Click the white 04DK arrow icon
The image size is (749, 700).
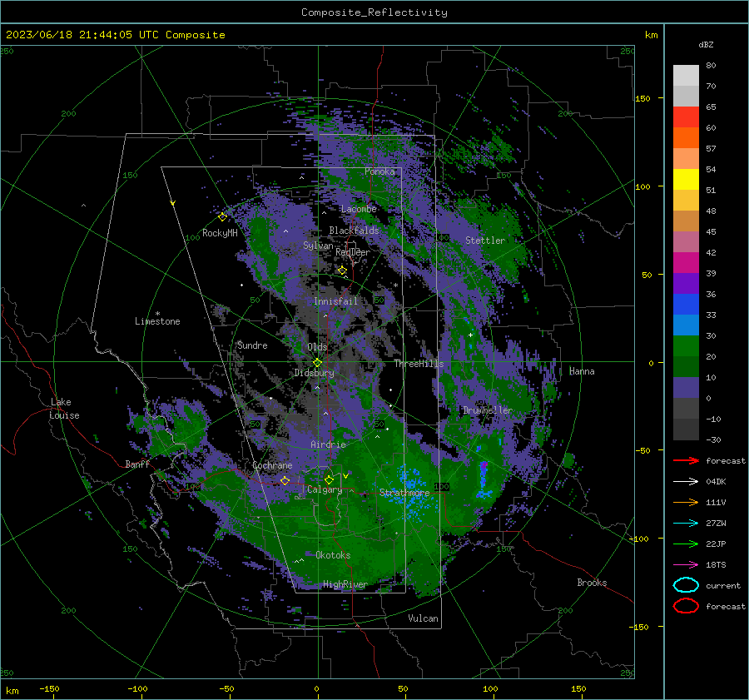pos(686,482)
